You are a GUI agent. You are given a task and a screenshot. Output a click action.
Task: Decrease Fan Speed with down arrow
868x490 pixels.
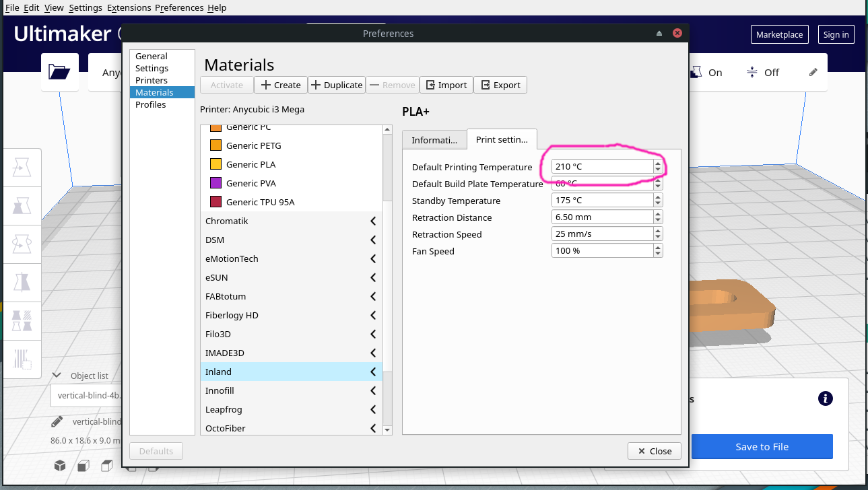coord(658,254)
